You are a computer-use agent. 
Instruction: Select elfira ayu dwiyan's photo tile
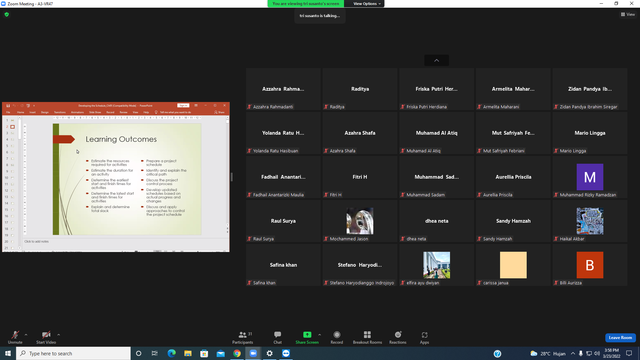pyautogui.click(x=436, y=265)
